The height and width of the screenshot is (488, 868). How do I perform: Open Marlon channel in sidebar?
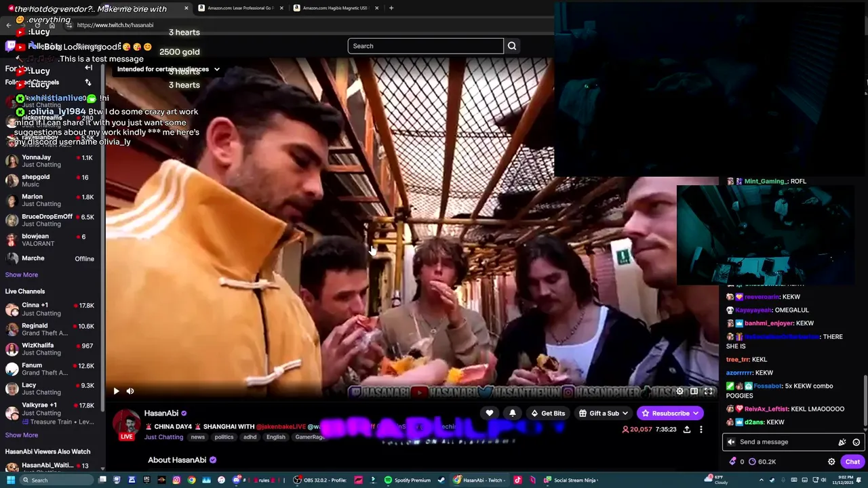click(x=52, y=201)
